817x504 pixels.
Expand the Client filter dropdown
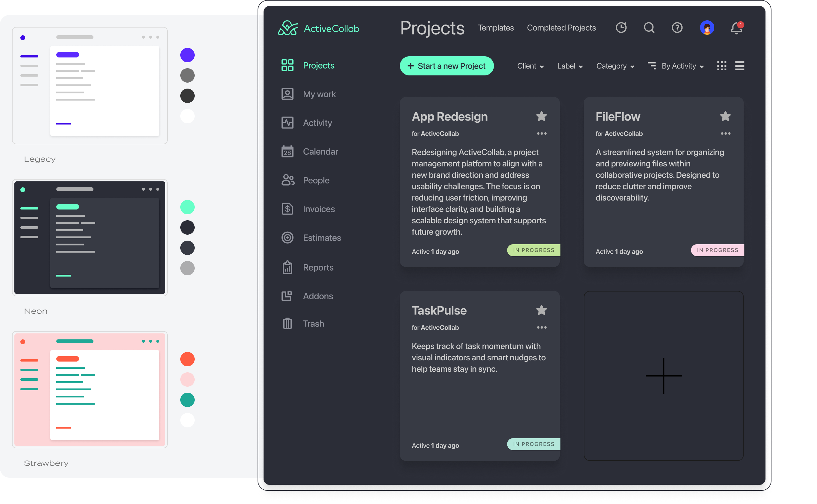tap(530, 66)
